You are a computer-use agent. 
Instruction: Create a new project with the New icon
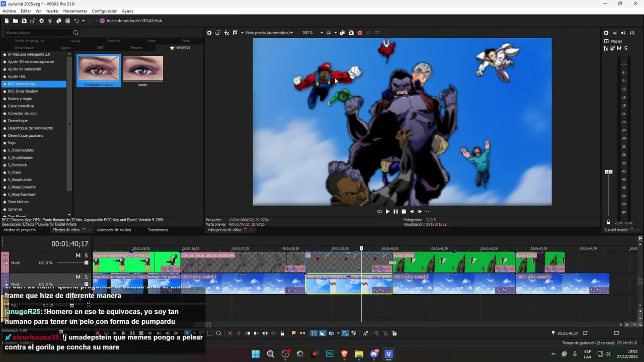click(7, 21)
